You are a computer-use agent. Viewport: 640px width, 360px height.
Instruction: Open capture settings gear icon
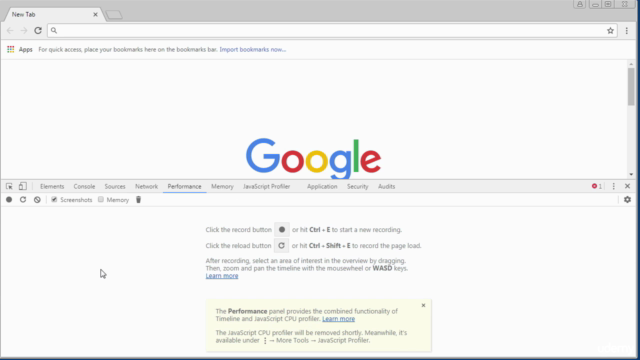tap(627, 200)
